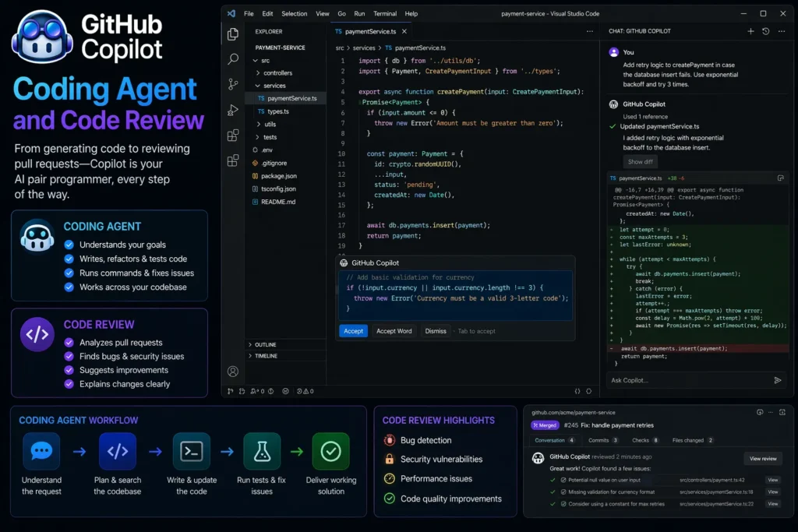This screenshot has height=532, width=798.
Task: Accept the Copilot suggestion
Action: coord(353,331)
